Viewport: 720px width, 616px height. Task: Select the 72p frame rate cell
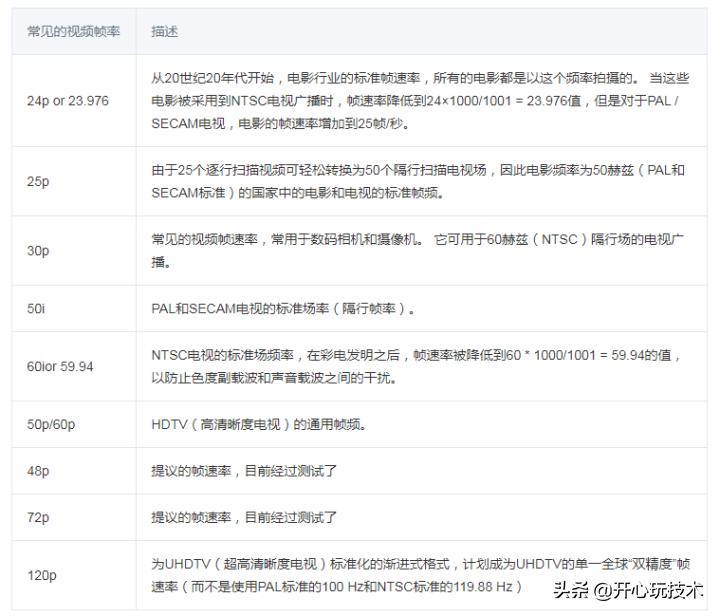tap(73, 517)
